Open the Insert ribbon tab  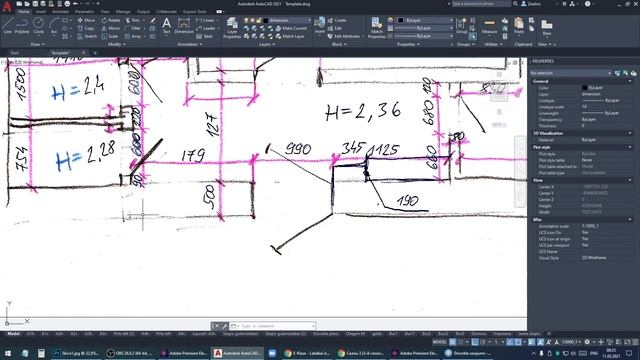pyautogui.click(x=41, y=11)
